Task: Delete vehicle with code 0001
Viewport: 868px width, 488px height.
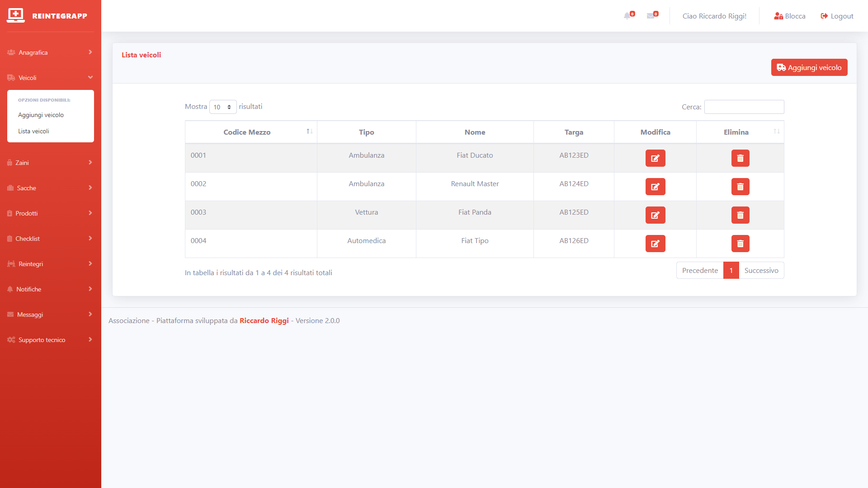Action: coord(740,158)
